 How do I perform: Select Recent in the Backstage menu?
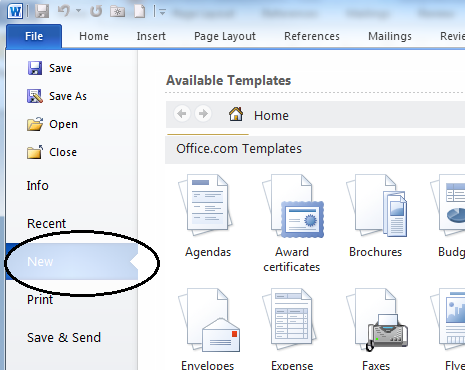(x=47, y=224)
